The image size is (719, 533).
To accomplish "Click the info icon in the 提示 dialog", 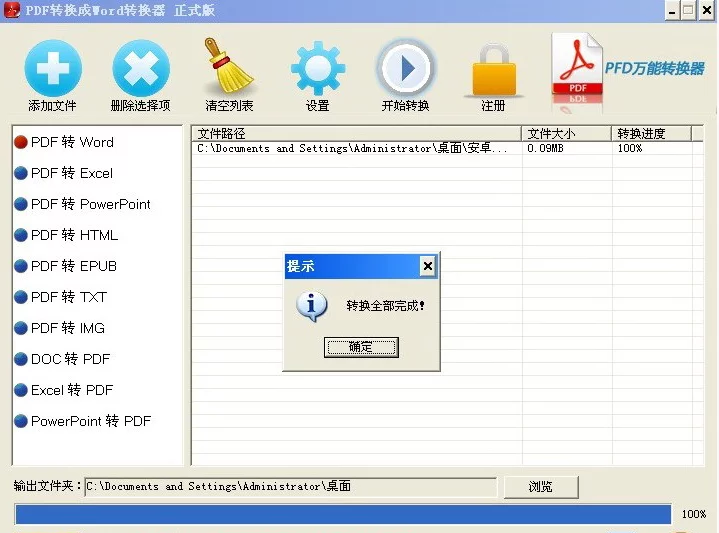I will [x=312, y=306].
